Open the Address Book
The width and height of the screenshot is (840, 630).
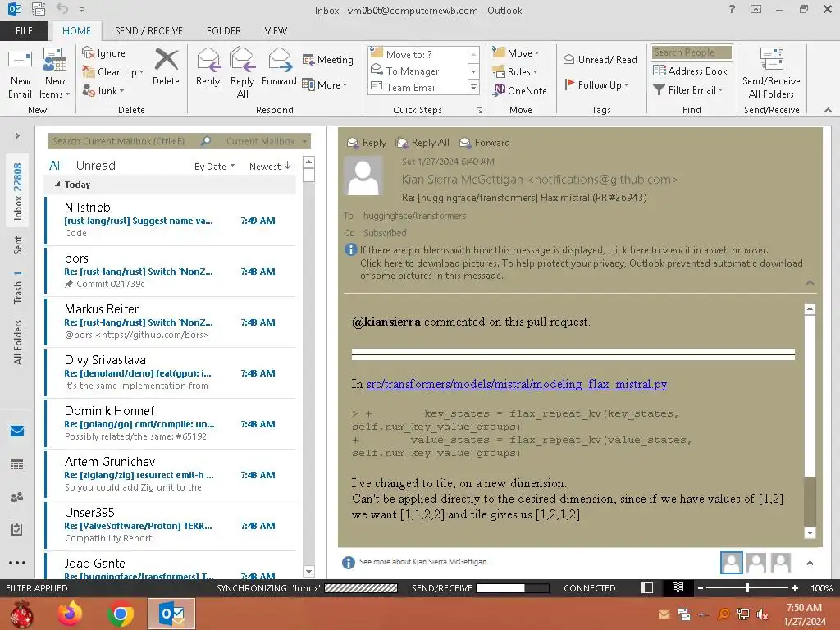click(690, 71)
